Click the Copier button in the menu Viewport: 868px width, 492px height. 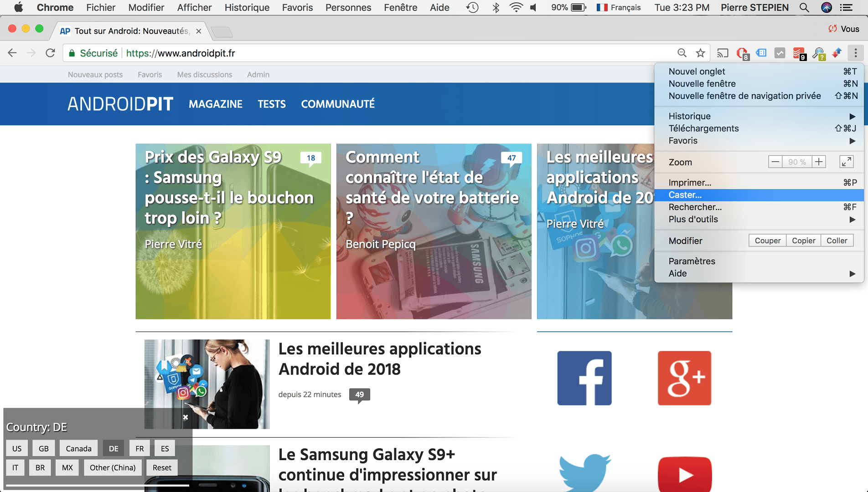click(x=803, y=240)
